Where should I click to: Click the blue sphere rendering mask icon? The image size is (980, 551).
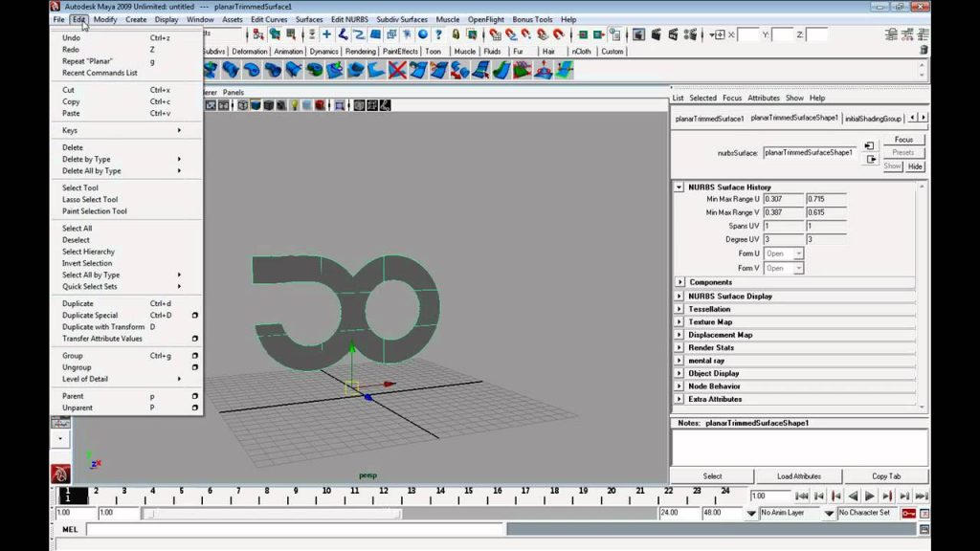click(422, 34)
